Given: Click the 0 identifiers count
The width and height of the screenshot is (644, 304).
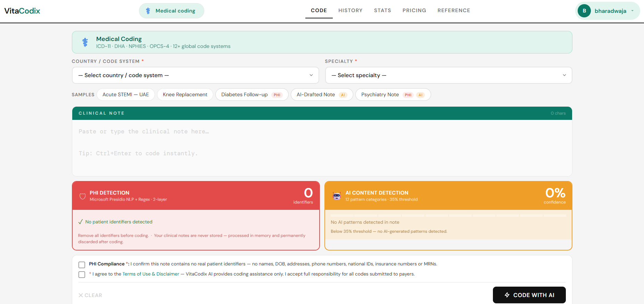Looking at the screenshot, I should point(308,193).
